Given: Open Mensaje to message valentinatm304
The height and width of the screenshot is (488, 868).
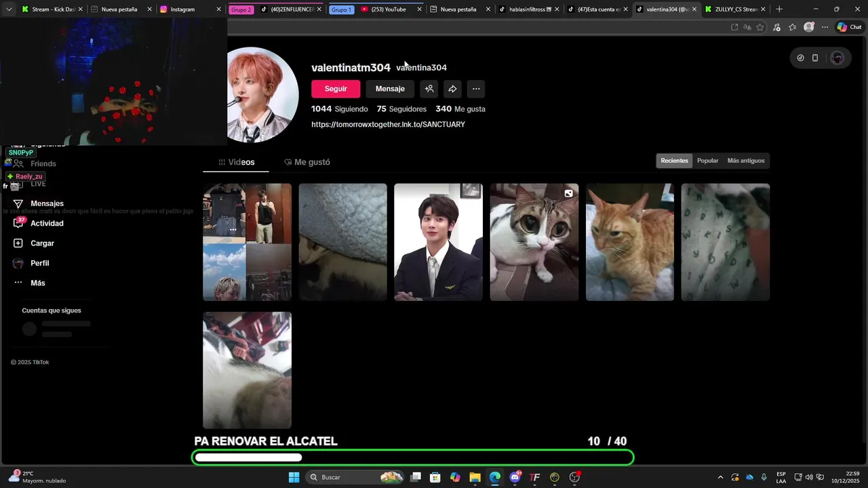Looking at the screenshot, I should coord(390,89).
